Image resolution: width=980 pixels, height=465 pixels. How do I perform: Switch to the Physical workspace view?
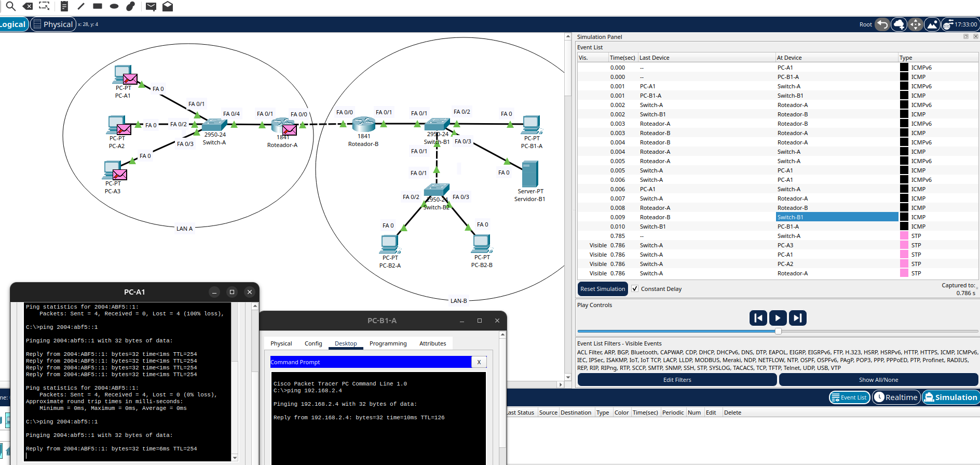[53, 24]
